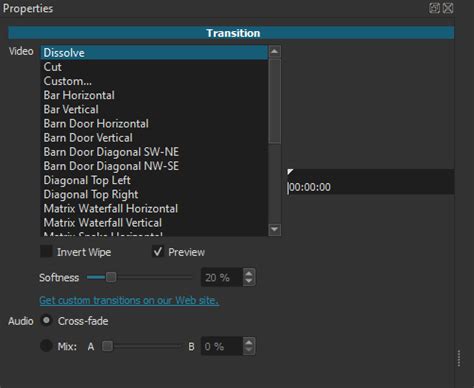Select the Dissolve transition
Image resolution: width=474 pixels, height=388 pixels.
pos(154,53)
